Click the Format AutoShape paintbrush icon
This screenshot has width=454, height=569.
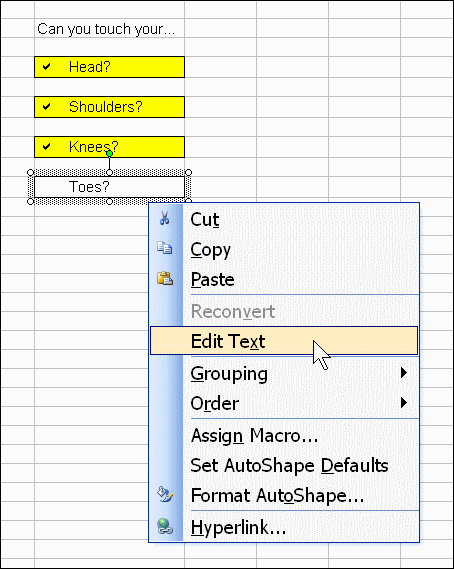pyautogui.click(x=165, y=495)
